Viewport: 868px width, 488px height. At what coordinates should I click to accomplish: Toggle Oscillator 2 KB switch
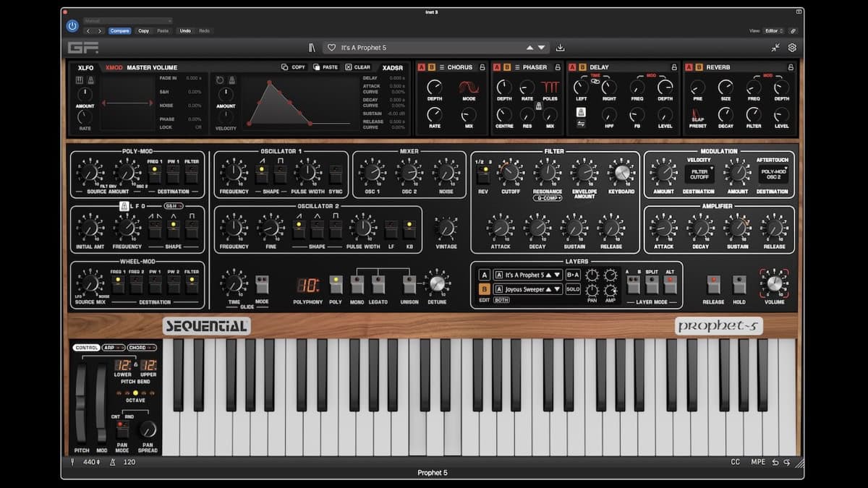409,229
